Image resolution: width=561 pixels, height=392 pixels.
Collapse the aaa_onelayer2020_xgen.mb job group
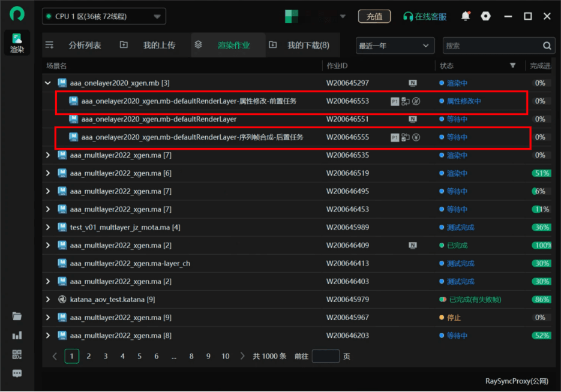click(48, 83)
